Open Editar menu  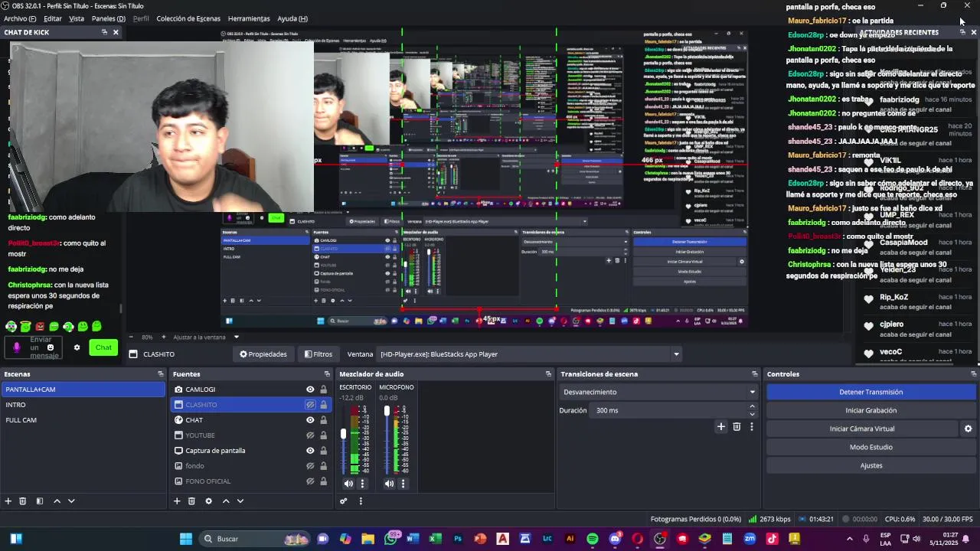(x=53, y=18)
